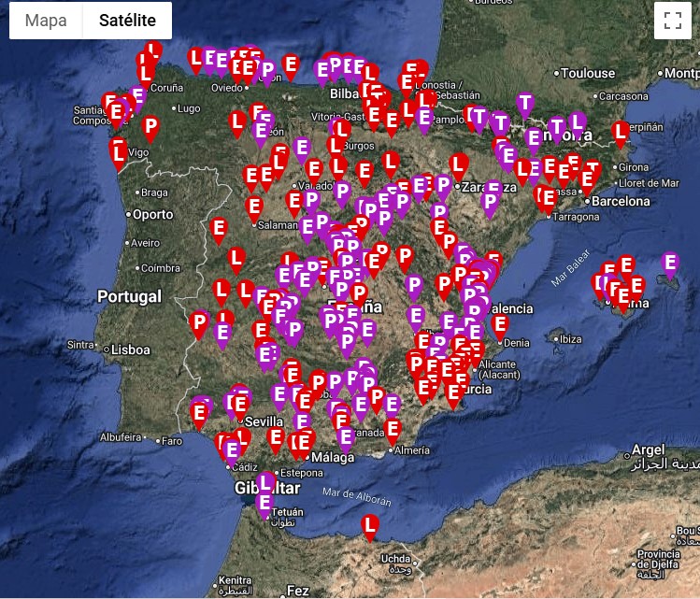Viewport: 700px width, 599px height.
Task: Click the purple E marker above Tetuán
Action: pos(264,504)
